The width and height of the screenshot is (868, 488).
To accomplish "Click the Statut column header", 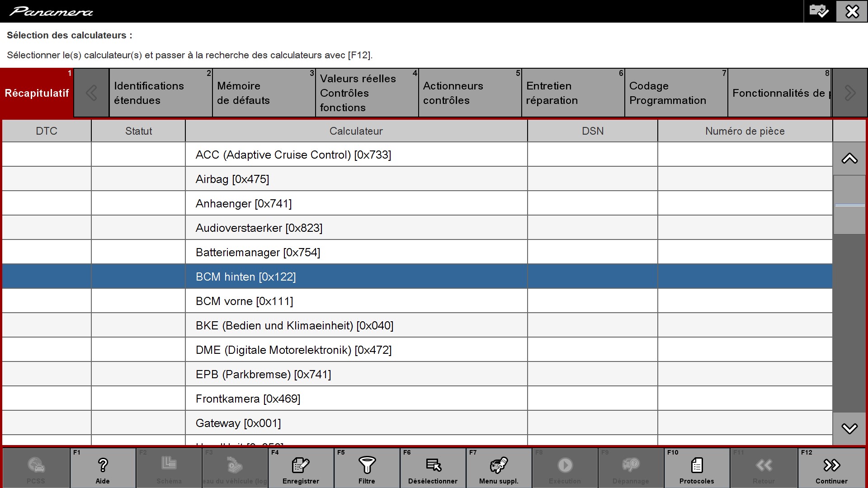I will (x=138, y=131).
